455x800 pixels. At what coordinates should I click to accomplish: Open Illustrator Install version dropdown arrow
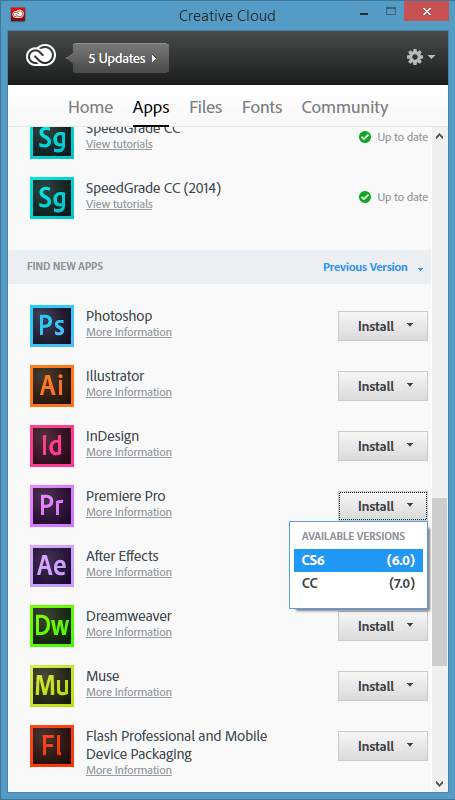click(410, 386)
